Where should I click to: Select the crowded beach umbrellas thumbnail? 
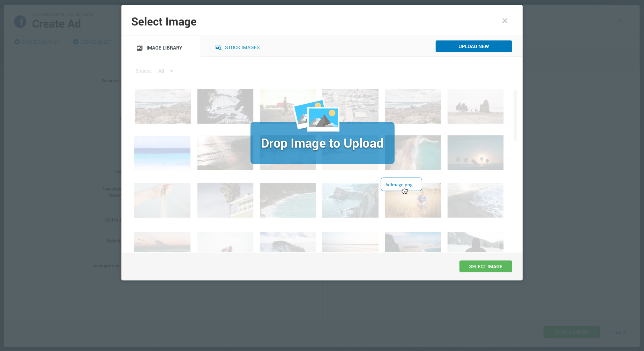click(350, 106)
